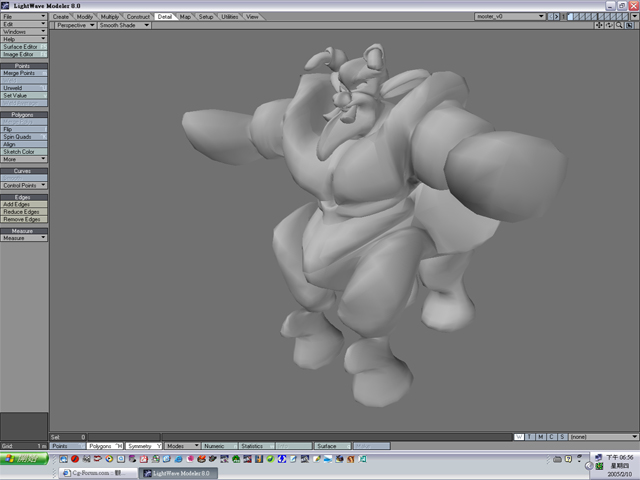Switch to Points selection mode

click(x=67, y=446)
